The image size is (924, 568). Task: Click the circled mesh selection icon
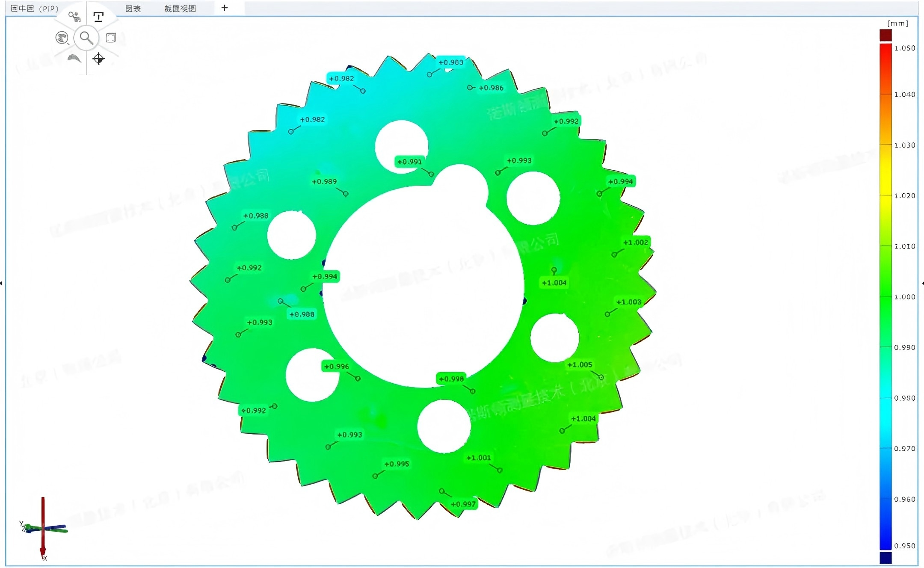62,38
